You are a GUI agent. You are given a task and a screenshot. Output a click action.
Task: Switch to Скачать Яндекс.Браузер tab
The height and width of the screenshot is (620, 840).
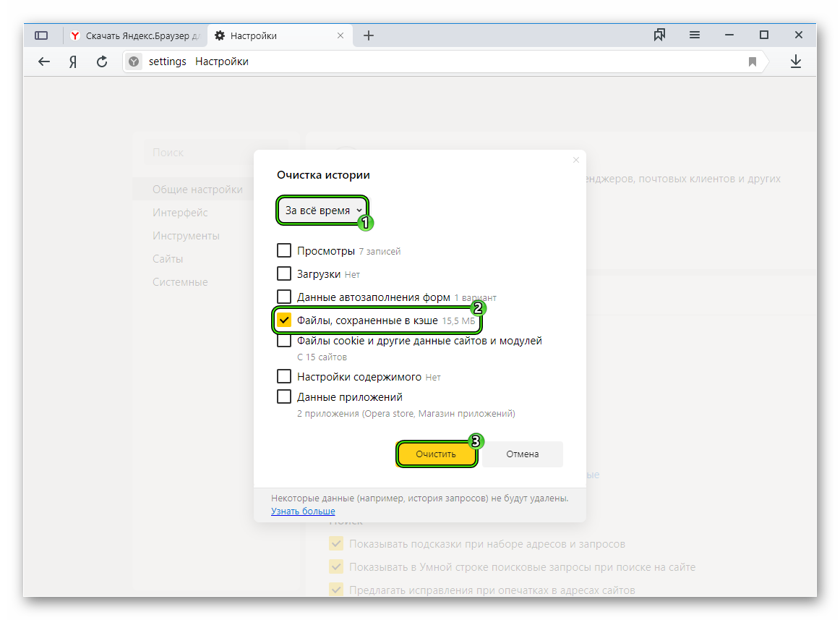click(135, 35)
